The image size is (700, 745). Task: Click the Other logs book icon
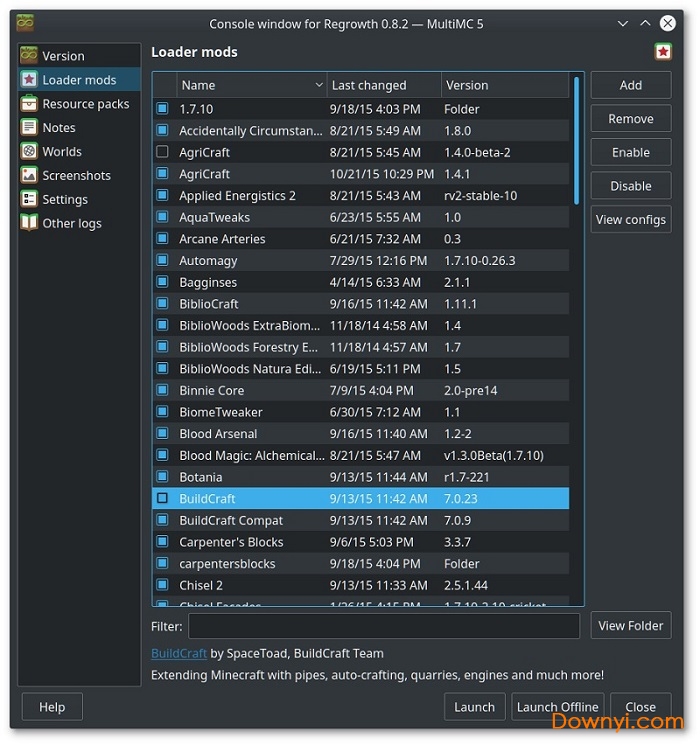[28, 223]
